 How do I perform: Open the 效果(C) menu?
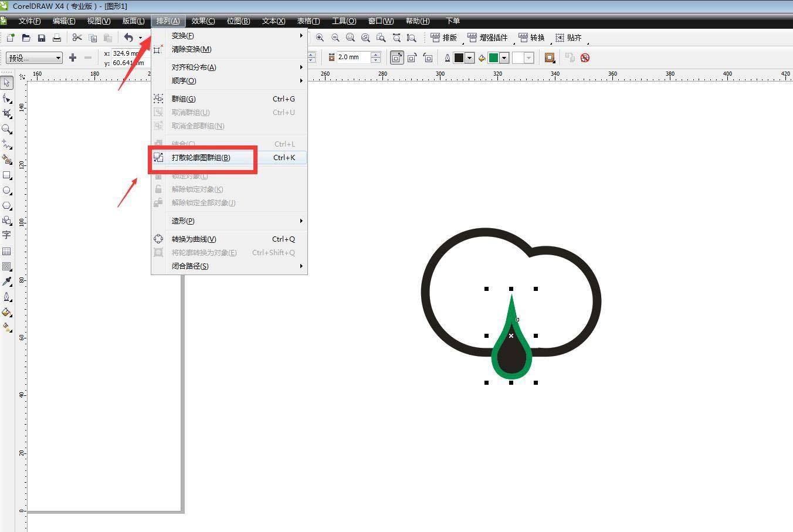tap(203, 21)
